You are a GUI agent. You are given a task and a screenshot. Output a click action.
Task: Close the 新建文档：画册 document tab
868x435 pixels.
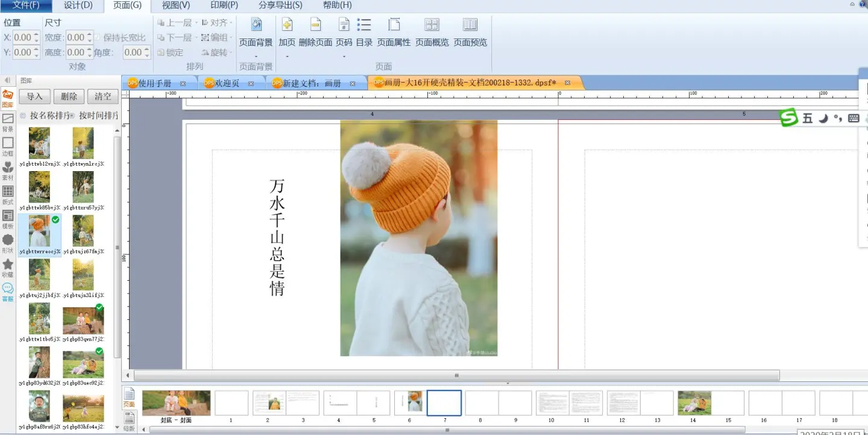(353, 84)
